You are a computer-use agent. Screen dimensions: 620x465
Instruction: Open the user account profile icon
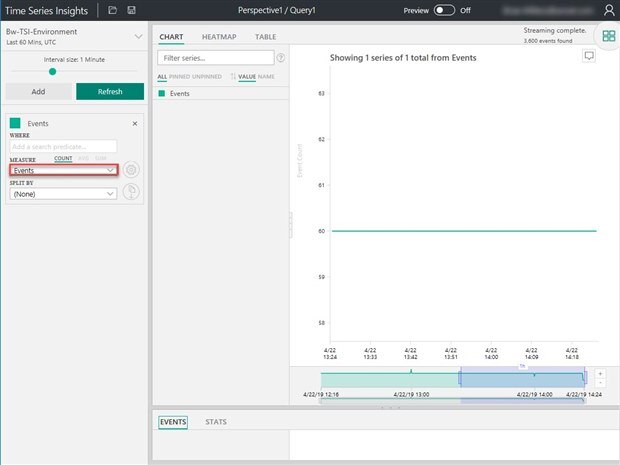tap(609, 10)
